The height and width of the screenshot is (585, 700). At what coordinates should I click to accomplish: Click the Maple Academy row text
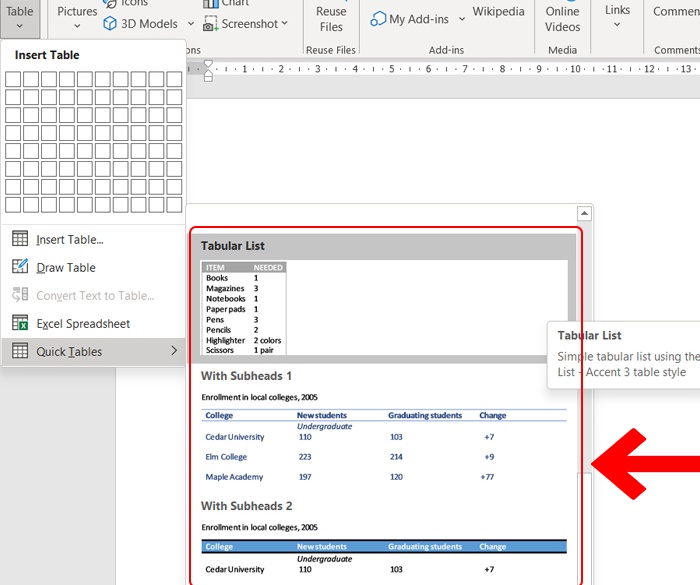[x=234, y=477]
